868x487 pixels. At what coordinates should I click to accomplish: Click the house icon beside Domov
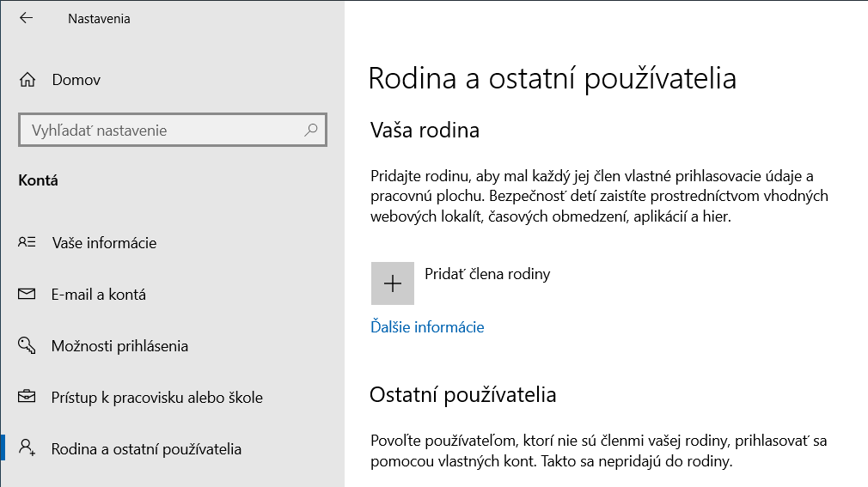[27, 80]
